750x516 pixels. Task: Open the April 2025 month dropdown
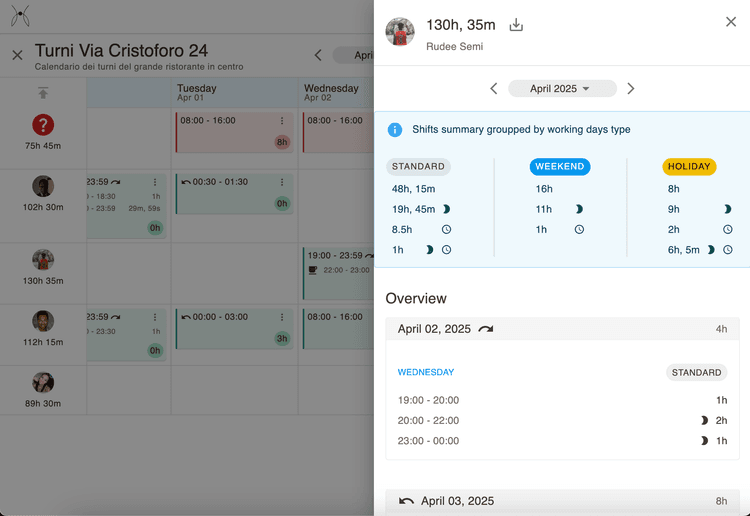pyautogui.click(x=560, y=89)
